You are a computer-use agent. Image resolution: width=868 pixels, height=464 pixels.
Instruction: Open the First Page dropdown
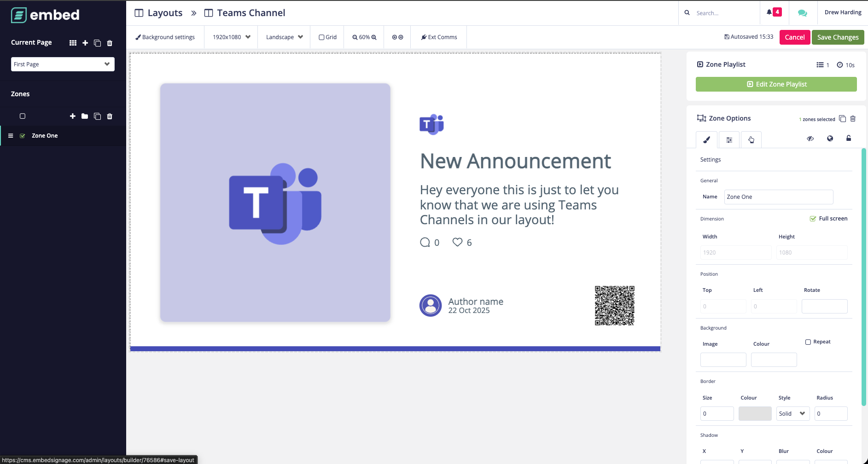point(63,64)
